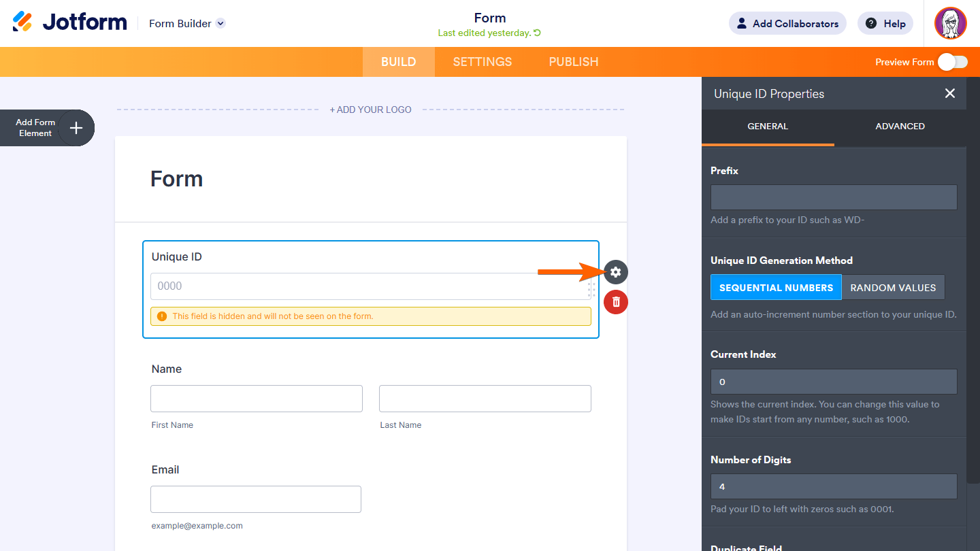Select the Name field label
Image resolution: width=980 pixels, height=551 pixels.
pyautogui.click(x=167, y=369)
